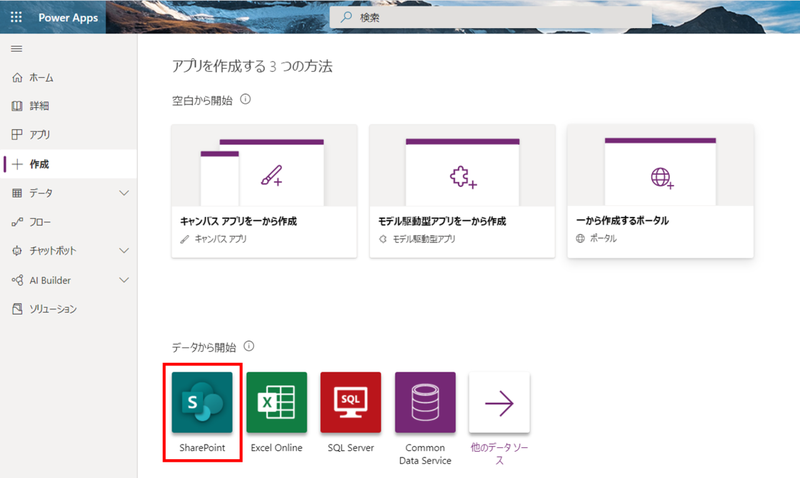This screenshot has height=478, width=800.
Task: Select 作成 in the sidebar
Action: coord(68,164)
